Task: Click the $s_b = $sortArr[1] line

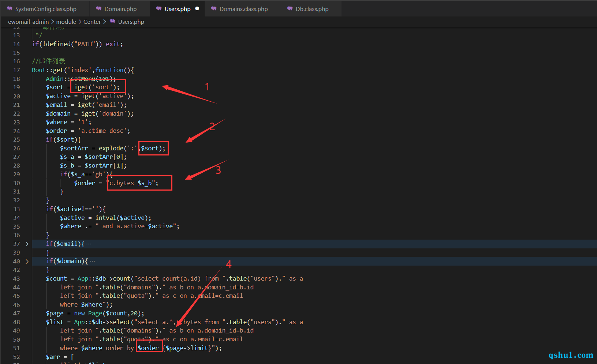Action: coord(93,166)
